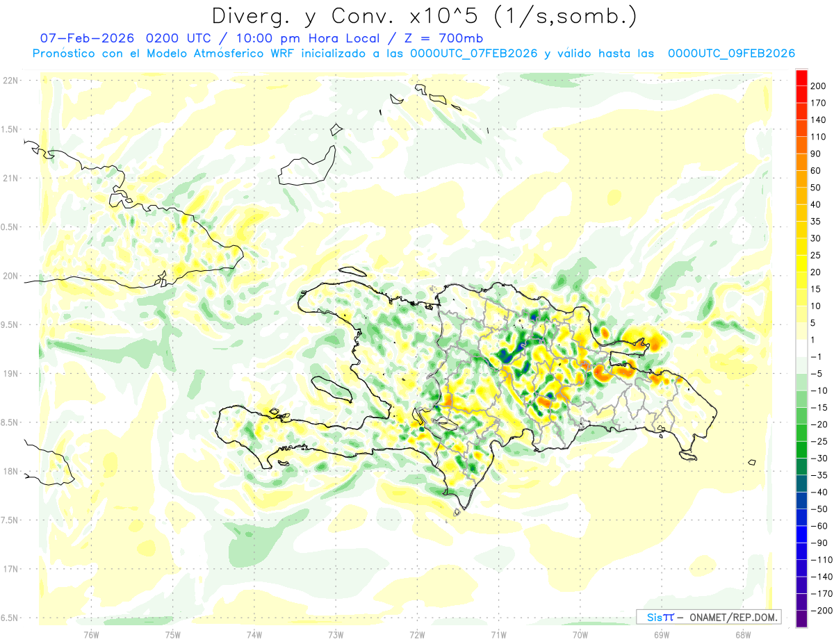
Task: Click the '-200' color bar label
Action: tap(821, 610)
